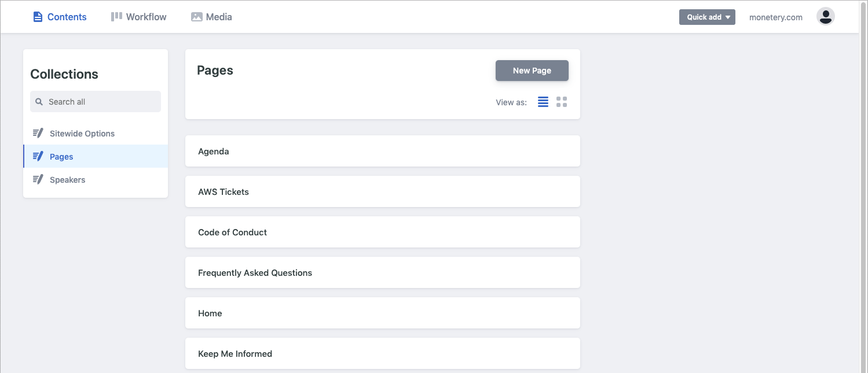Click the collection icon next to Speakers
This screenshot has height=373, width=868.
coord(38,179)
